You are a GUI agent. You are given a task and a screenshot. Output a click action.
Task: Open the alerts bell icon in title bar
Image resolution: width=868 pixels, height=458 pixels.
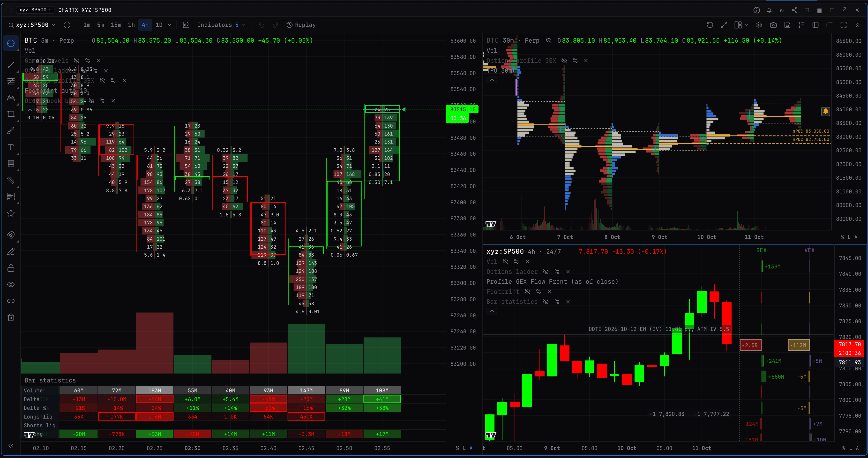769,10
